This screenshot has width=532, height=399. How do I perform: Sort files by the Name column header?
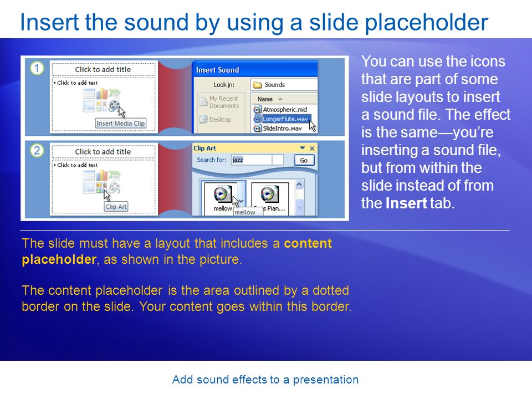pyautogui.click(x=284, y=99)
